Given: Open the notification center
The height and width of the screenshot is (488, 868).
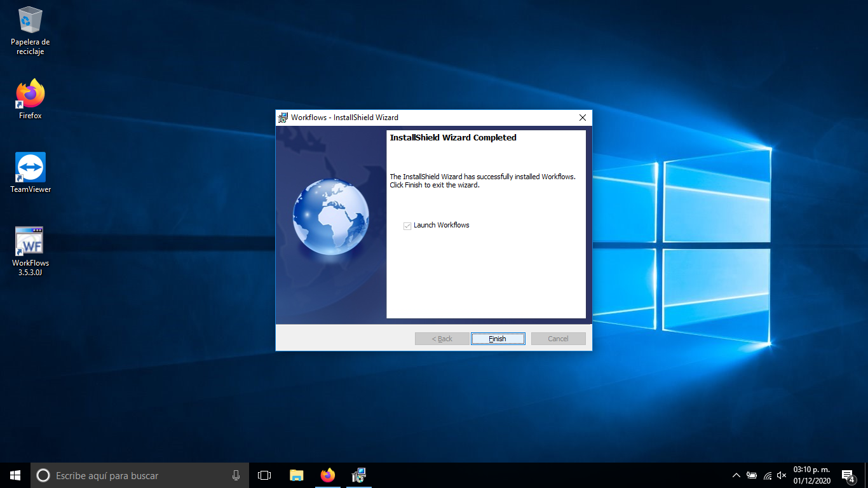Looking at the screenshot, I should (x=847, y=475).
